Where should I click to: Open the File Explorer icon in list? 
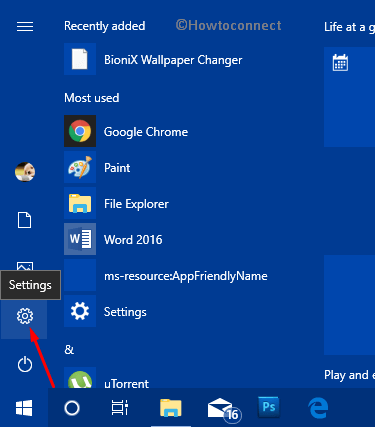(x=80, y=203)
